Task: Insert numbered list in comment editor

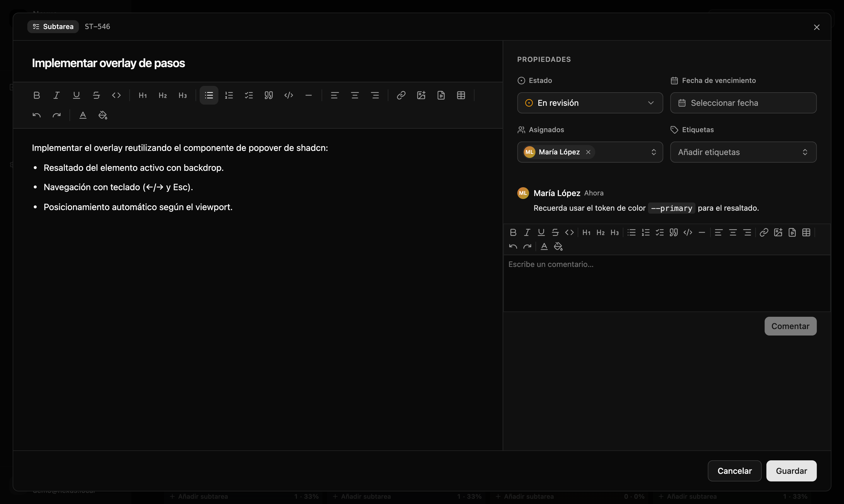Action: click(x=646, y=232)
